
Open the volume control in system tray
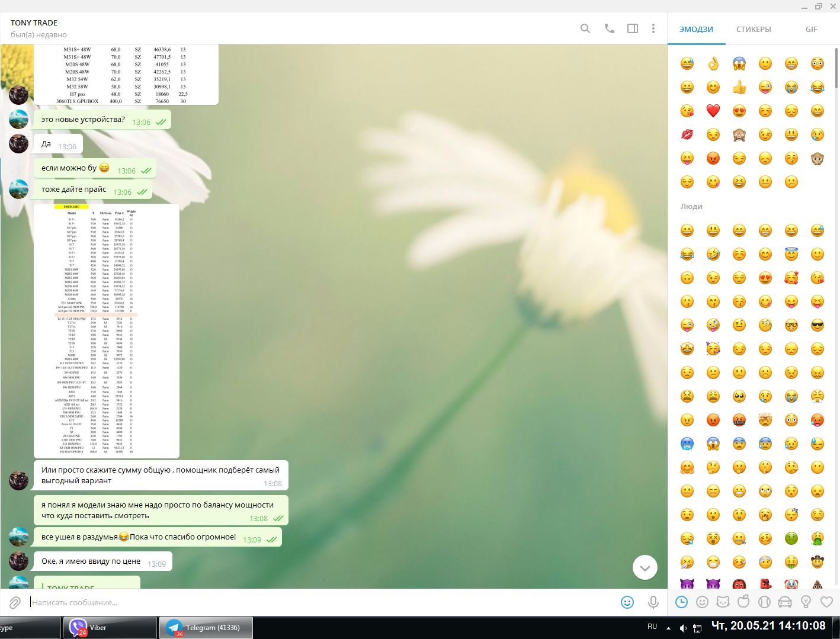click(683, 628)
